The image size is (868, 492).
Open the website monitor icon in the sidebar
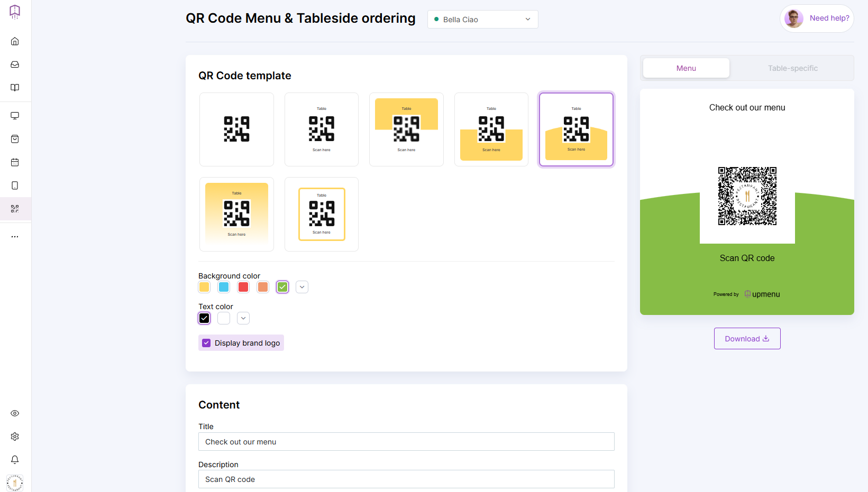(x=15, y=116)
